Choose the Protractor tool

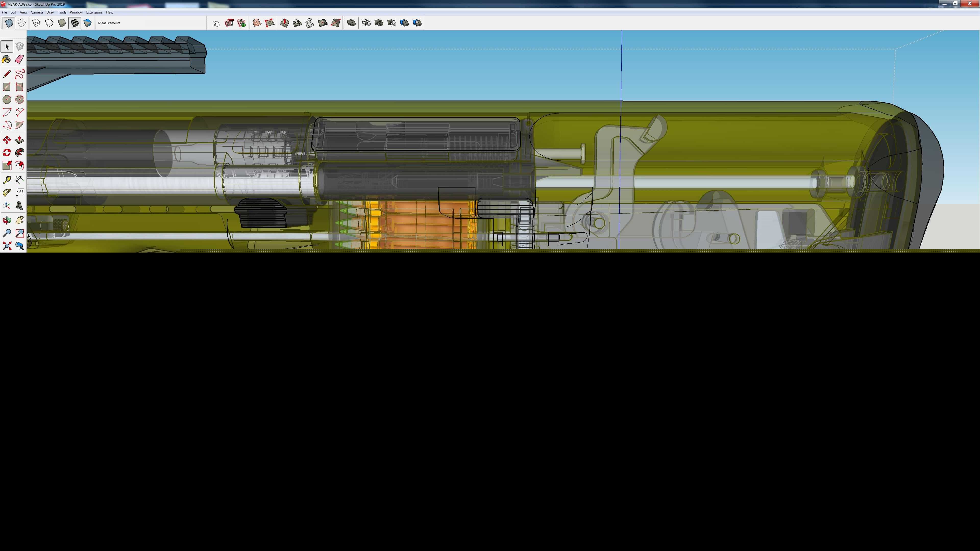click(x=7, y=193)
